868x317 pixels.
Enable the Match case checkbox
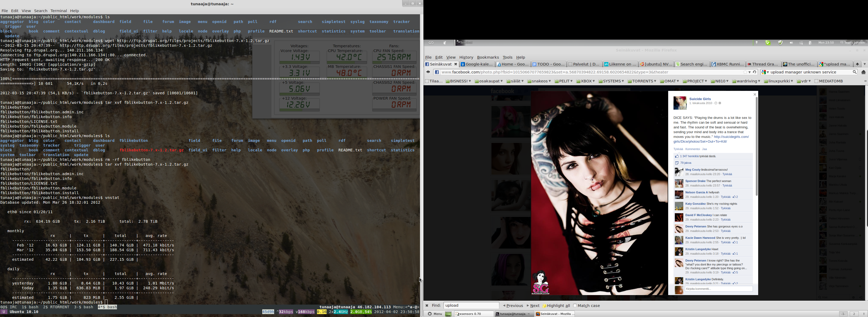click(x=575, y=306)
